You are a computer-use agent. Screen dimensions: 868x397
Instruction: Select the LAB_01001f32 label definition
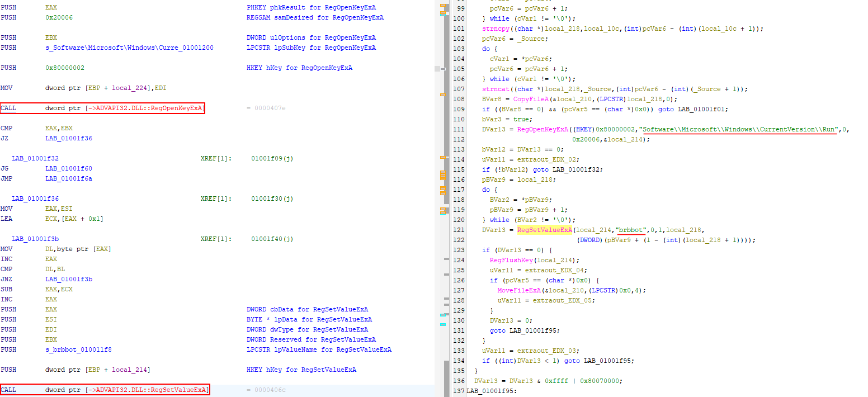pyautogui.click(x=35, y=158)
